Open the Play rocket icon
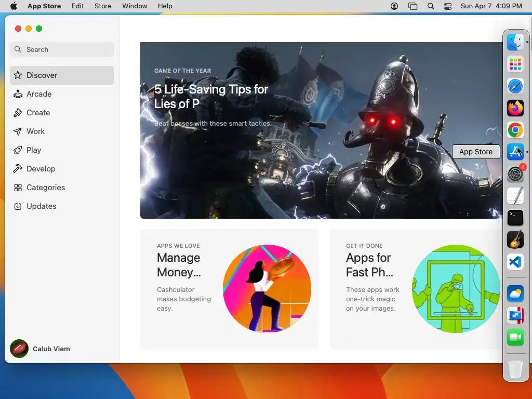 coord(18,150)
